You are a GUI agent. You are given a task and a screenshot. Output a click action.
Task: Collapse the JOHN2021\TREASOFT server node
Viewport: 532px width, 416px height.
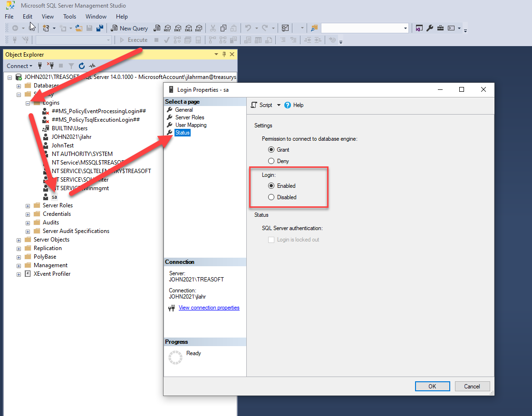click(x=10, y=77)
